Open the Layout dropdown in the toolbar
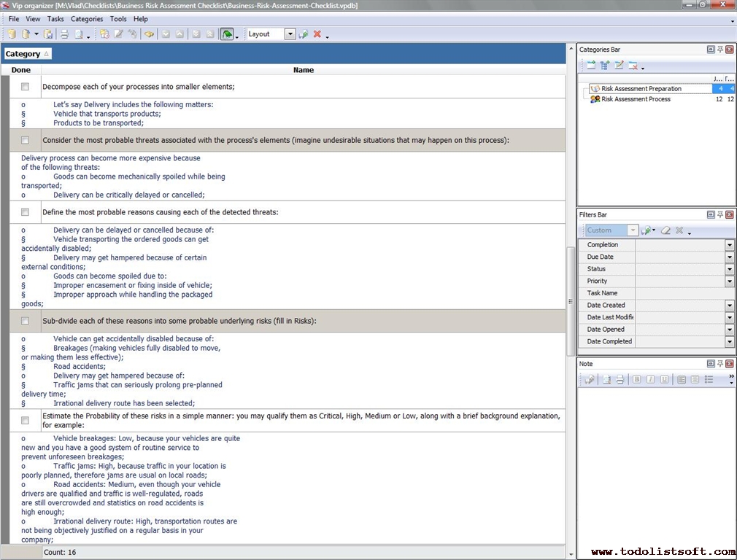The height and width of the screenshot is (560, 737). 290,34
